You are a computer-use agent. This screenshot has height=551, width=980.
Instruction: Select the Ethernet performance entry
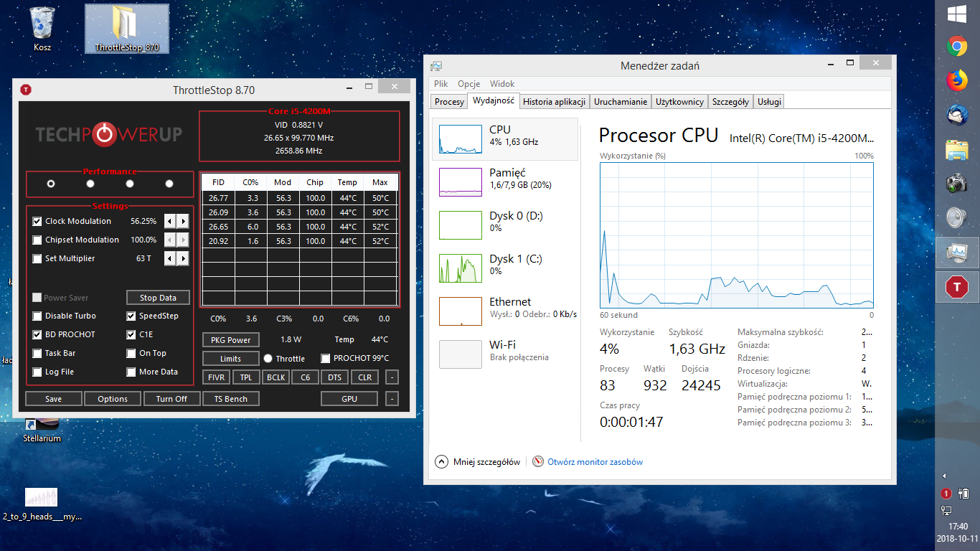pos(506,311)
